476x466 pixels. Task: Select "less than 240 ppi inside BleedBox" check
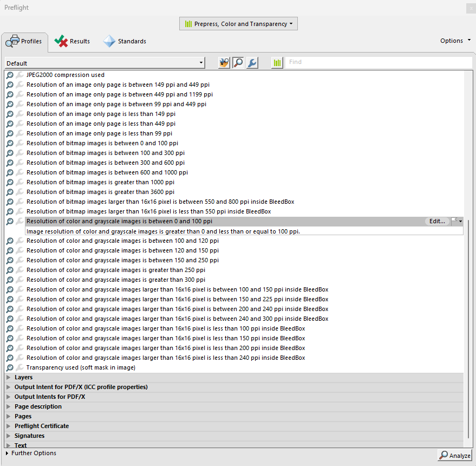pos(166,358)
